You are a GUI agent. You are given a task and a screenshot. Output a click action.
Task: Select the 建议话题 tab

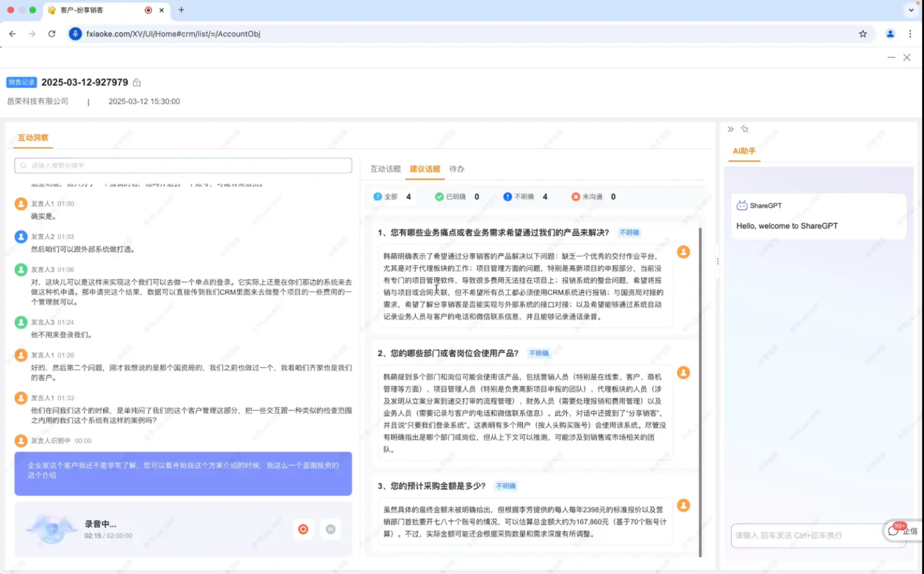pos(425,169)
